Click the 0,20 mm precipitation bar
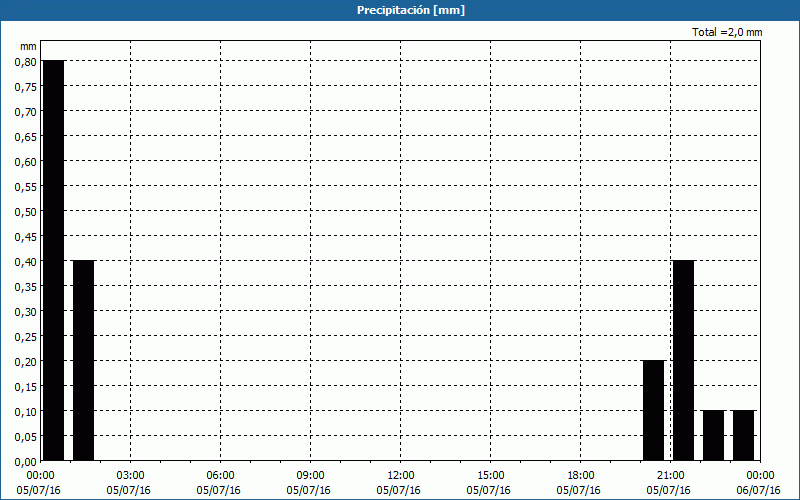The width and height of the screenshot is (800, 500). click(654, 410)
